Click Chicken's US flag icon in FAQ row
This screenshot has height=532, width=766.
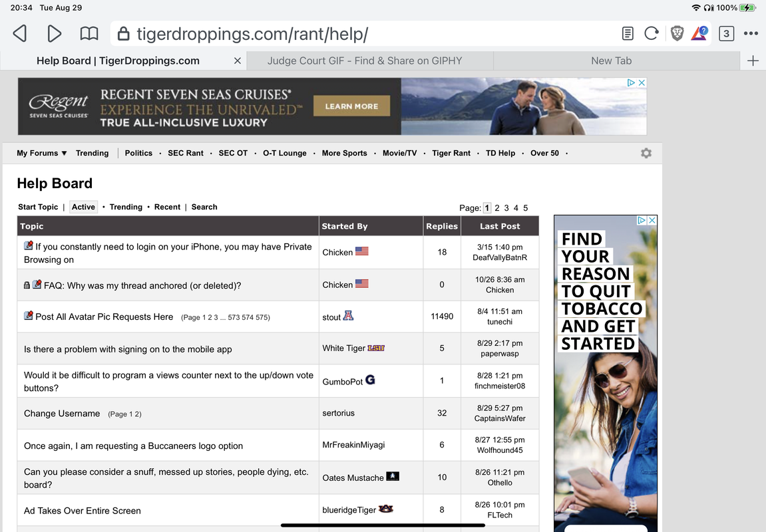point(361,283)
